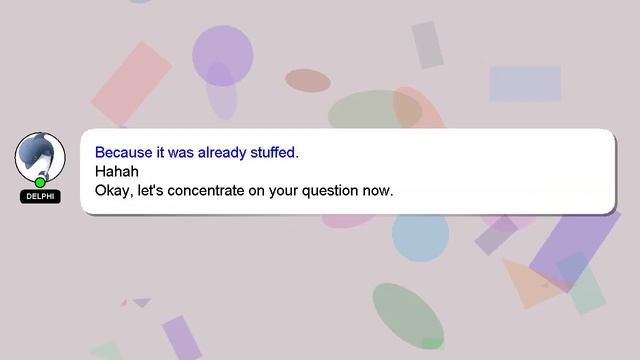Click the pink tilted rectangle shape
The image size is (640, 360).
[131, 84]
